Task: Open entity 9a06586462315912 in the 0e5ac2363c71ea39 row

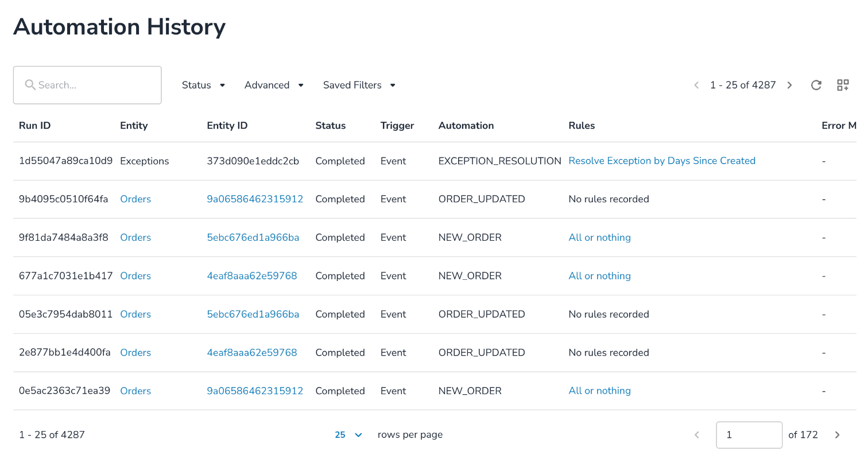Action: (x=255, y=391)
